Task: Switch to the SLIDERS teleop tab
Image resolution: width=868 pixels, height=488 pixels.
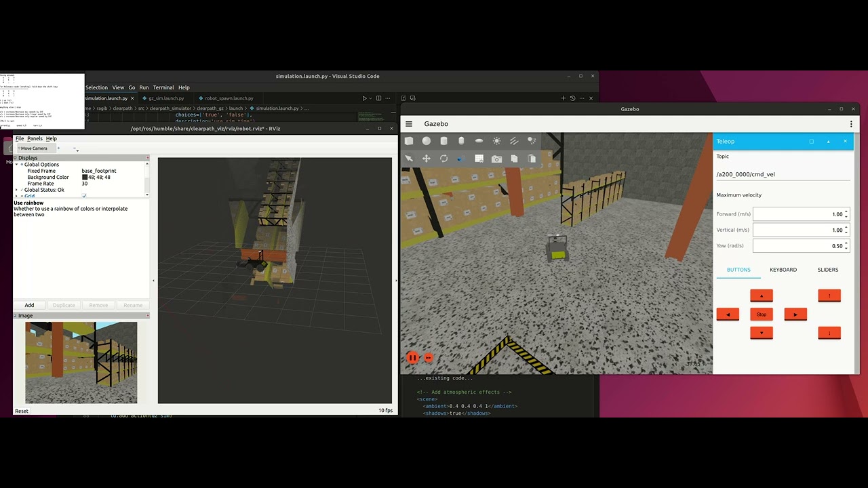Action: coord(828,270)
